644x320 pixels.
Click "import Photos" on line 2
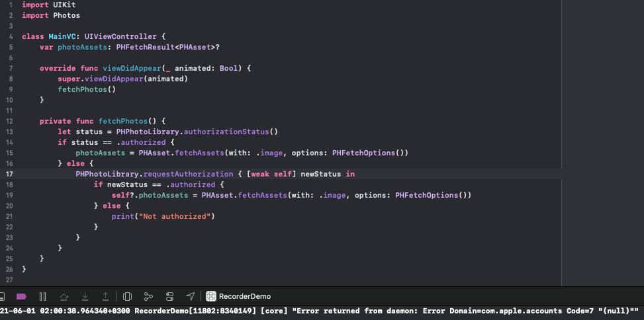51,15
